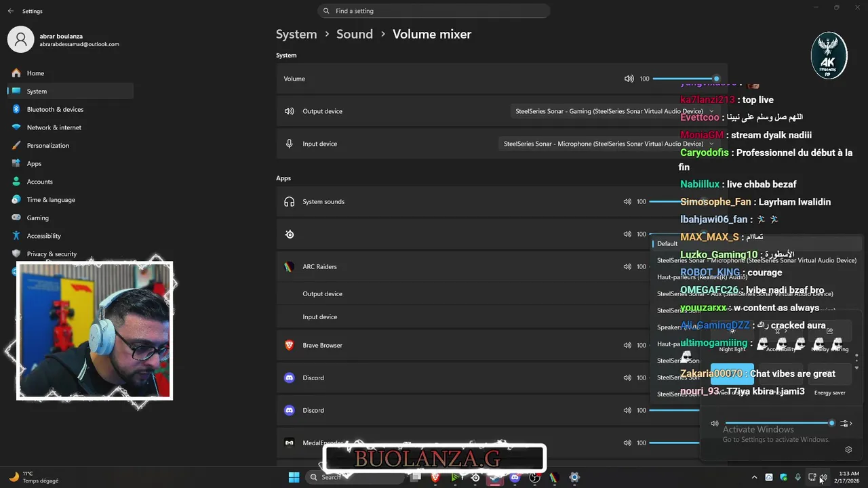Toggle Night light quick setting tile

(732, 331)
